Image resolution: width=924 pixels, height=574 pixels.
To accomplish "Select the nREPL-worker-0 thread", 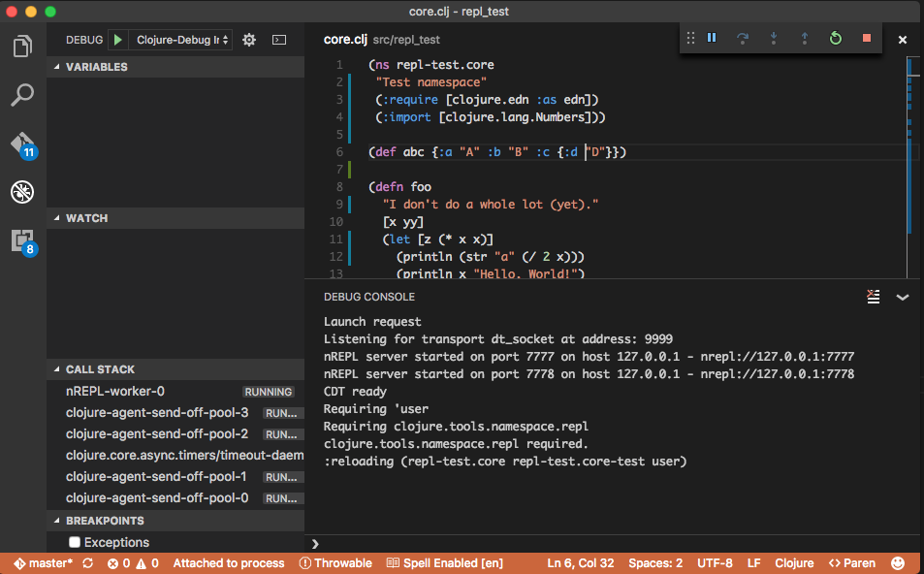I will (115, 392).
